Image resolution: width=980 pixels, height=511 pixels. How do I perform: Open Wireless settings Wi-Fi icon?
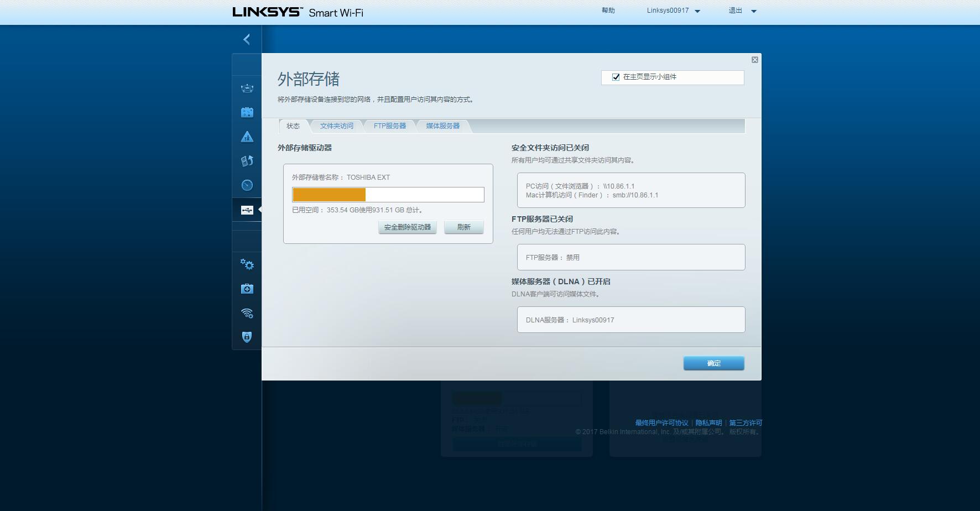coord(247,313)
